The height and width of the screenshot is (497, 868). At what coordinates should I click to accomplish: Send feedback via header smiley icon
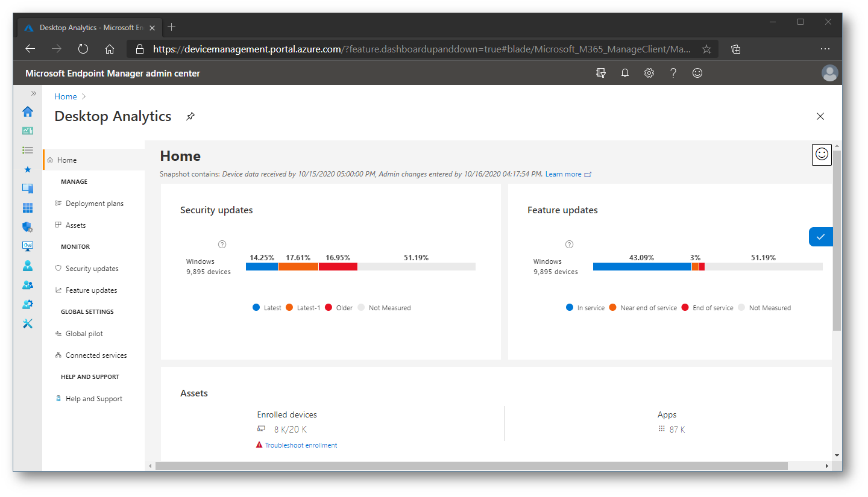697,73
